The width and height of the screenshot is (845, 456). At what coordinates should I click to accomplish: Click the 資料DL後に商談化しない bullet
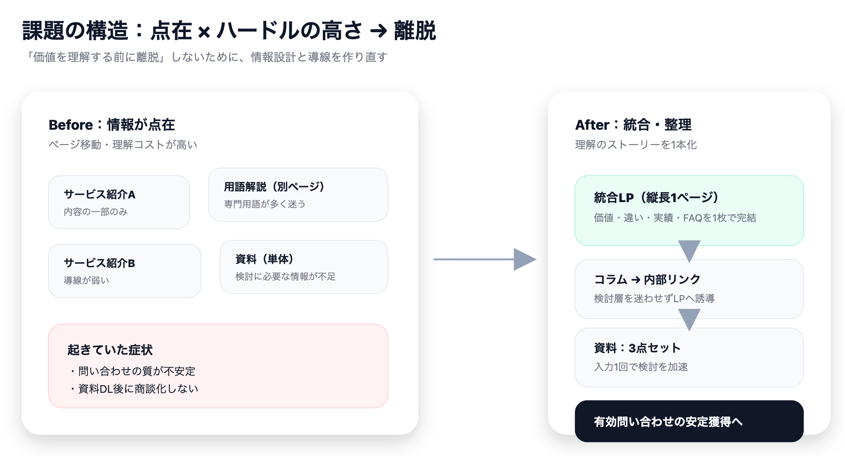click(x=133, y=389)
